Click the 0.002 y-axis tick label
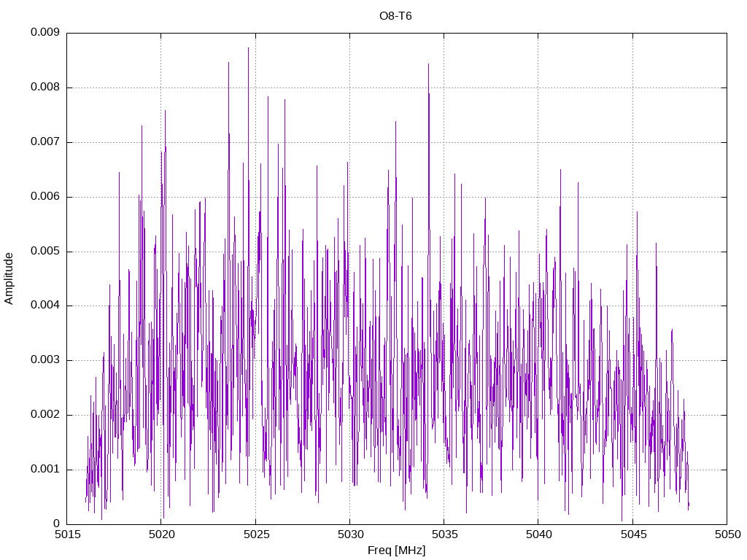747x560 pixels. [x=45, y=415]
